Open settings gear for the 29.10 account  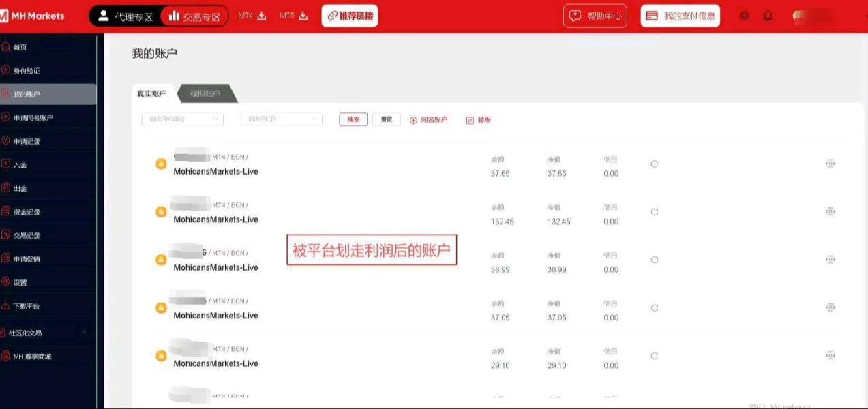pyautogui.click(x=830, y=355)
